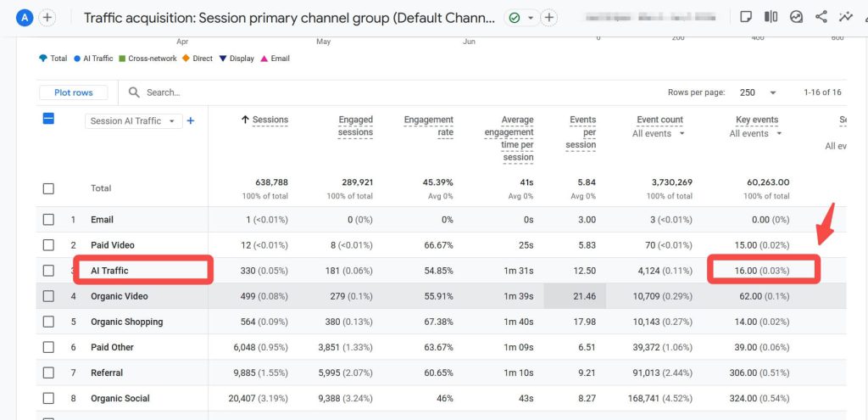The image size is (868, 420).
Task: Open the annotations note icon
Action: coord(746,17)
